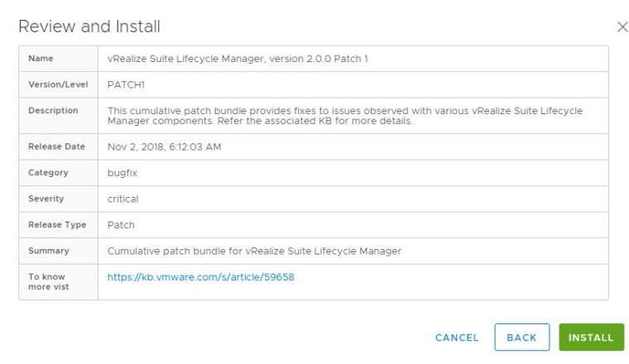Viewport: 629px width, 364px height.
Task: Select the Version/Level row label
Action: (58, 84)
